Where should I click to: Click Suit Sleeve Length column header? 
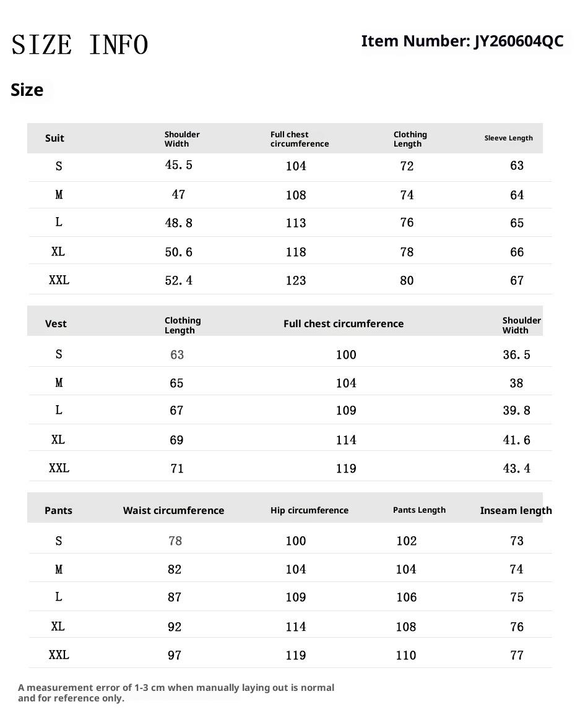[x=508, y=138]
